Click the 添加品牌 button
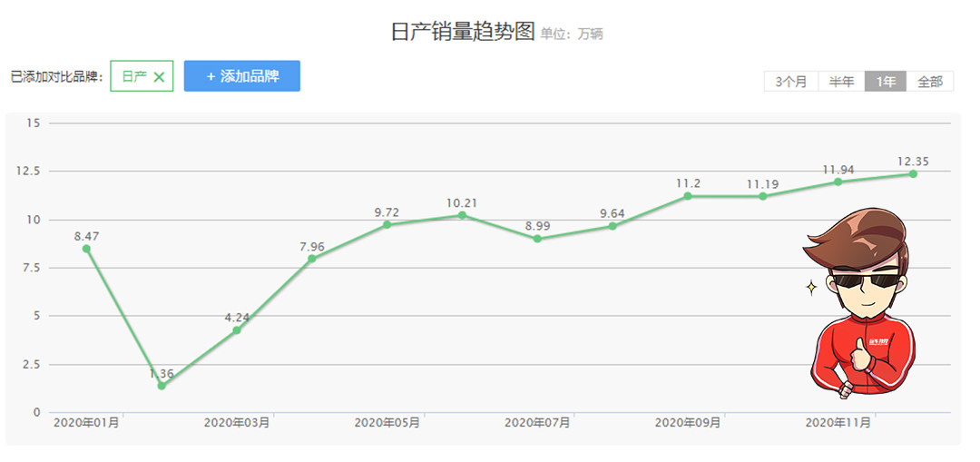Viewport: 980px width, 462px height. [x=241, y=76]
